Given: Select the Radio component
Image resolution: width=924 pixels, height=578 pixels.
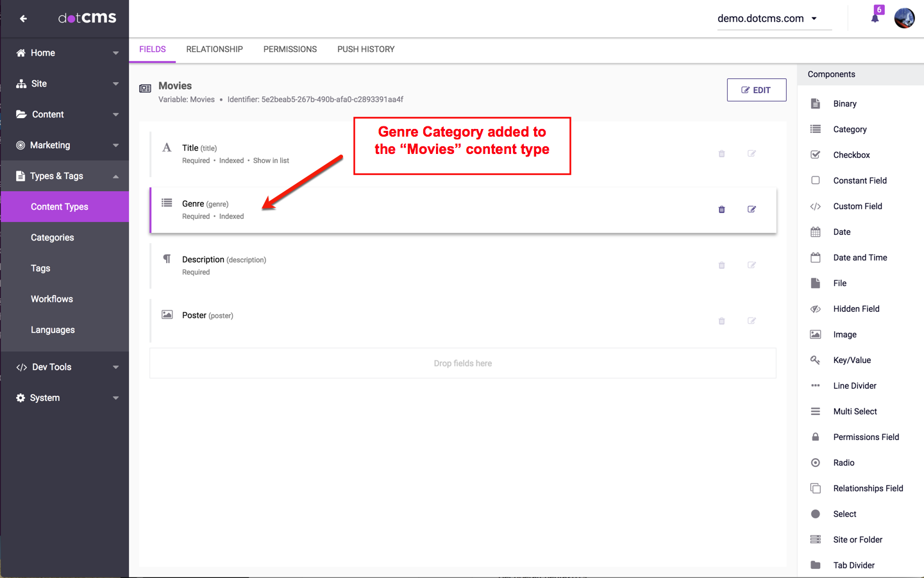Looking at the screenshot, I should 843,463.
